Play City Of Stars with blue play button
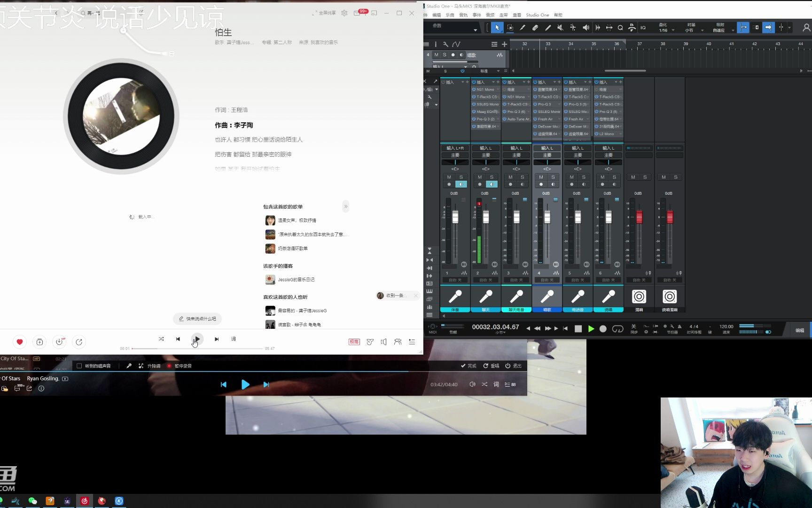The image size is (812, 508). pos(245,384)
